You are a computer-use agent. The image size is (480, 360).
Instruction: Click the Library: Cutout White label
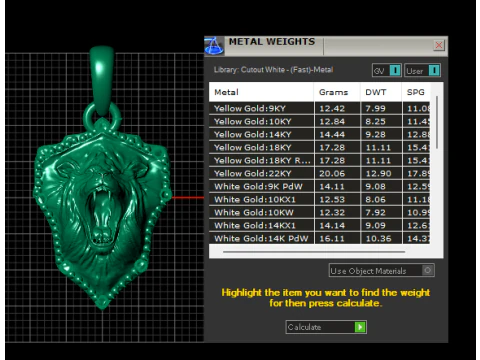[x=273, y=70]
